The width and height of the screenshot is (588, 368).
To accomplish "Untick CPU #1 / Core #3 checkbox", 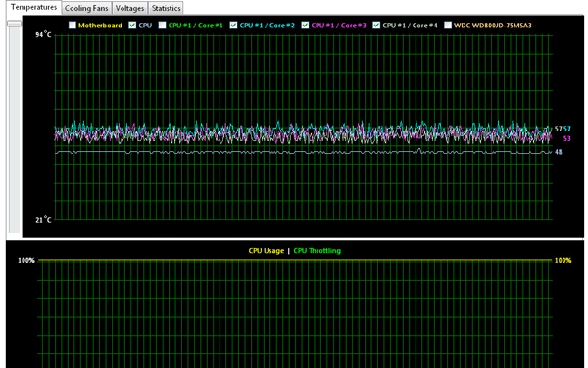I will coord(305,26).
